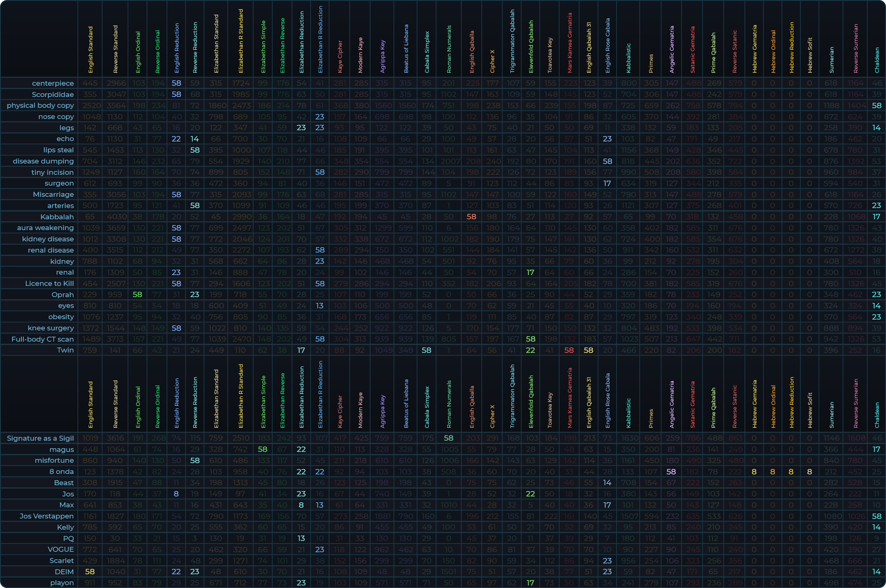Image resolution: width=886 pixels, height=588 pixels.
Task: Click the 'Miscarriage' phrase label
Action: 53,194
